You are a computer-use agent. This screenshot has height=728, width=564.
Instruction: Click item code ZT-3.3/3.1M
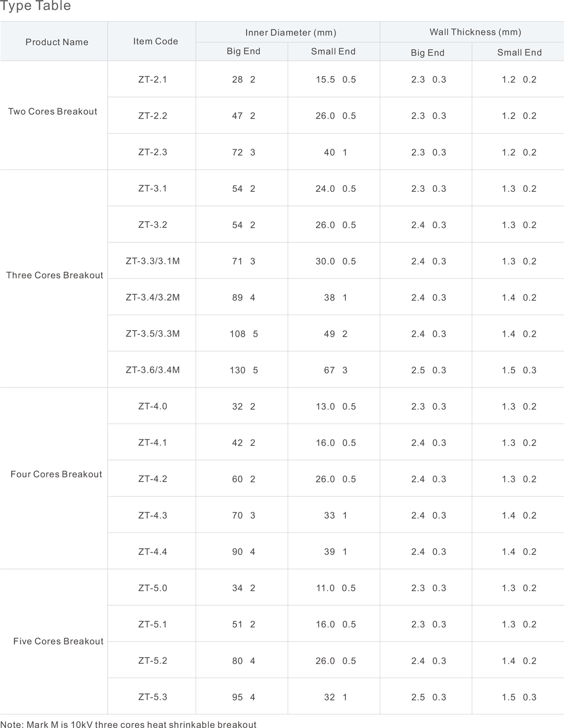click(153, 261)
